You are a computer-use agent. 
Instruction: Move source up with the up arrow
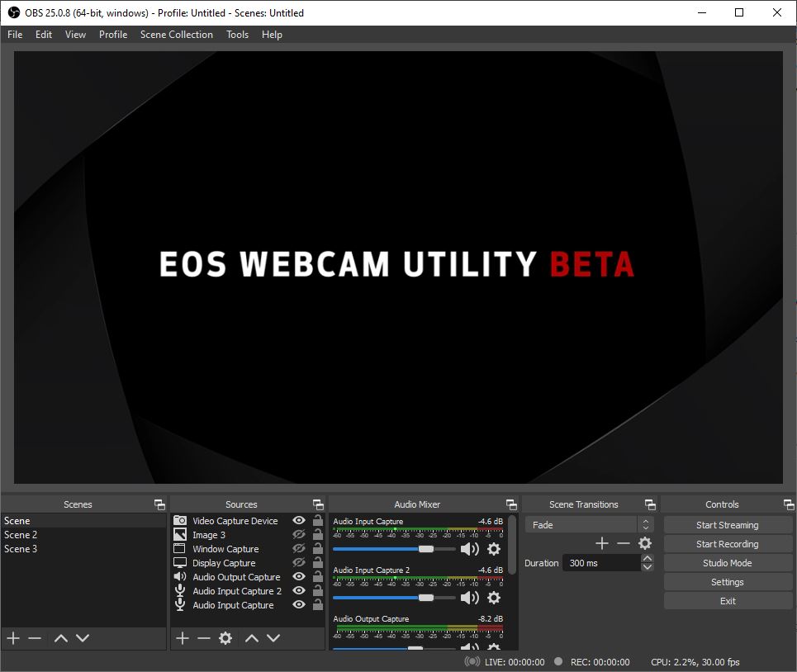click(252, 638)
